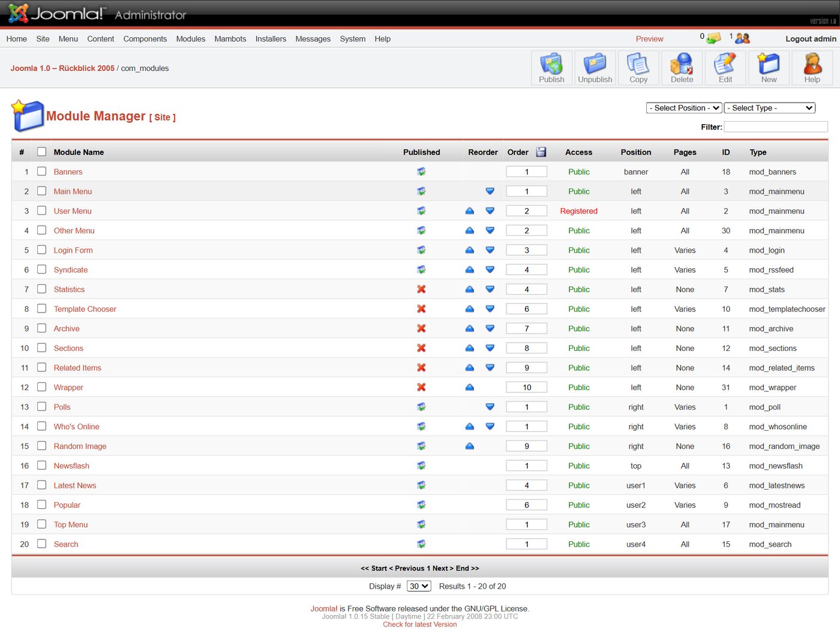This screenshot has width=840, height=630.
Task: Click the Delete toolbar icon
Action: (x=682, y=68)
